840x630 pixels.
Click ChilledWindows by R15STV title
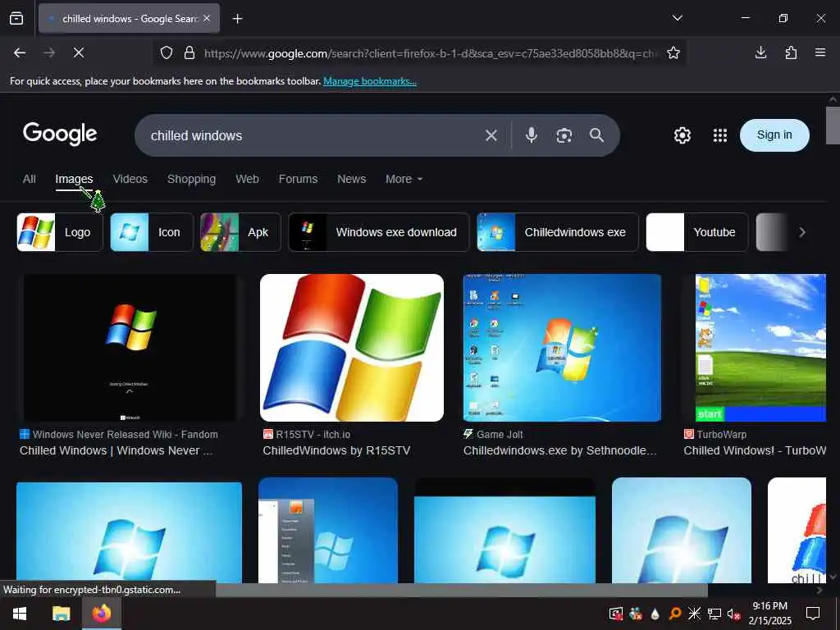coord(336,450)
